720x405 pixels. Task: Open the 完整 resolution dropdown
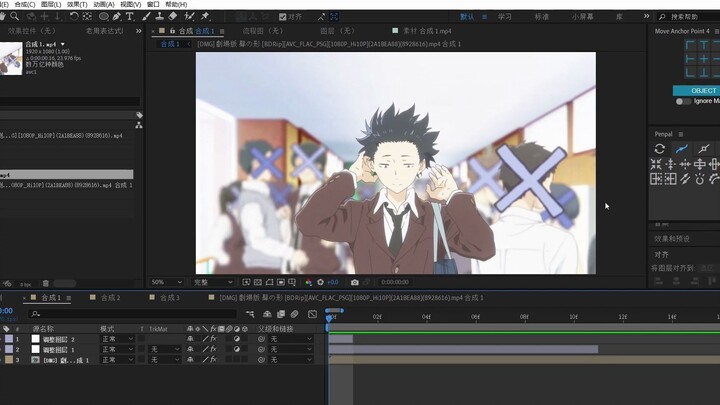coord(213,282)
